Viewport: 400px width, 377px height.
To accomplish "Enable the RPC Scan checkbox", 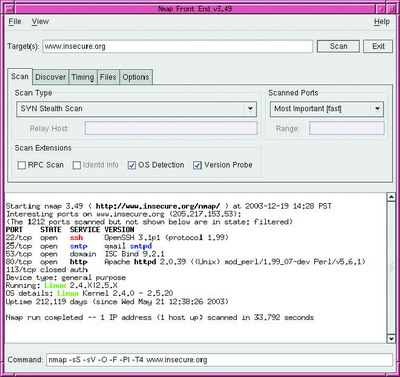I will tap(22, 165).
